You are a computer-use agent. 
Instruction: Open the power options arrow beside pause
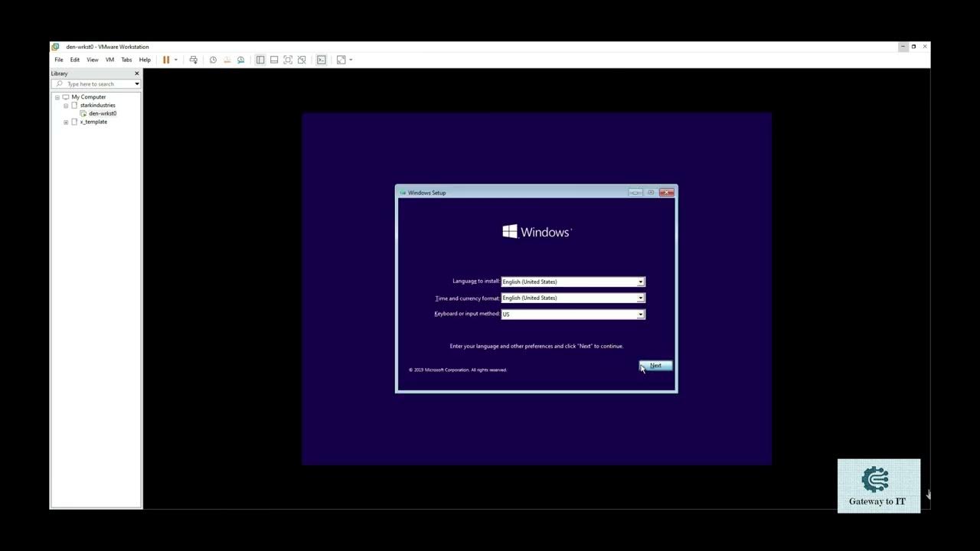click(x=176, y=60)
